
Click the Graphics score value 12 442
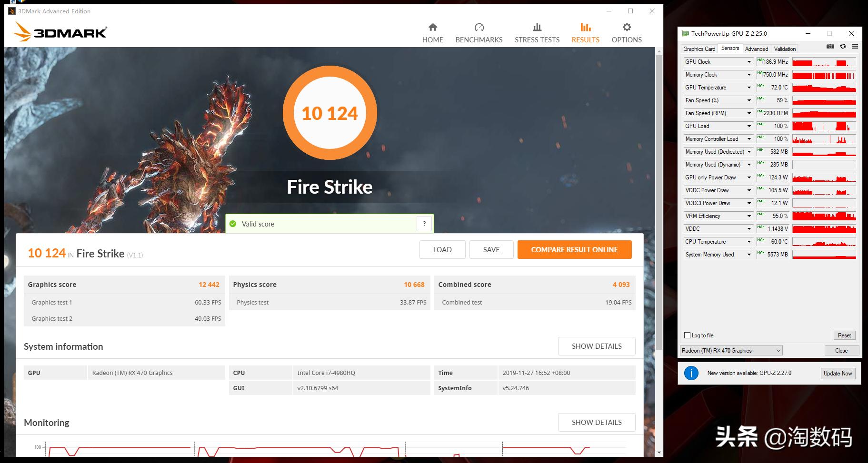click(209, 285)
